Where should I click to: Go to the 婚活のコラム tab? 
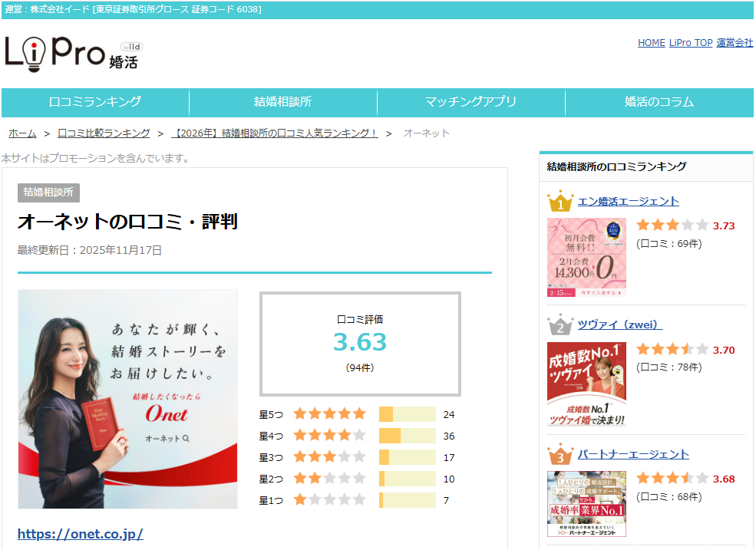659,102
